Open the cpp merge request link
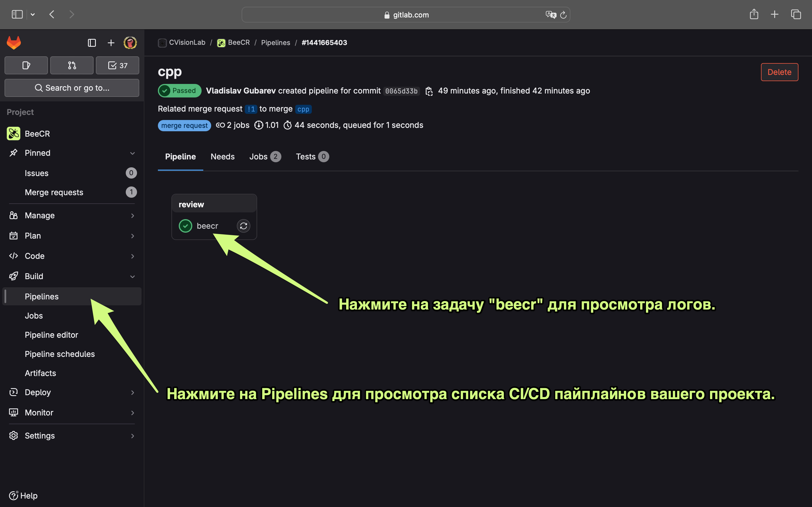 [x=303, y=109]
